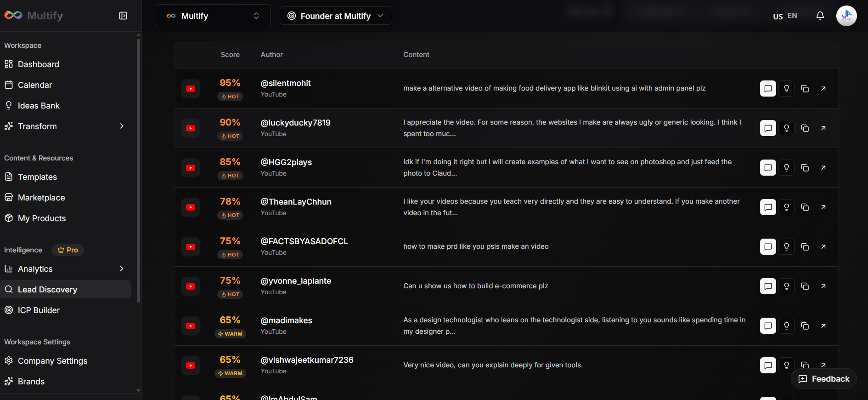
Task: Open the notifications bell
Action: 820,16
